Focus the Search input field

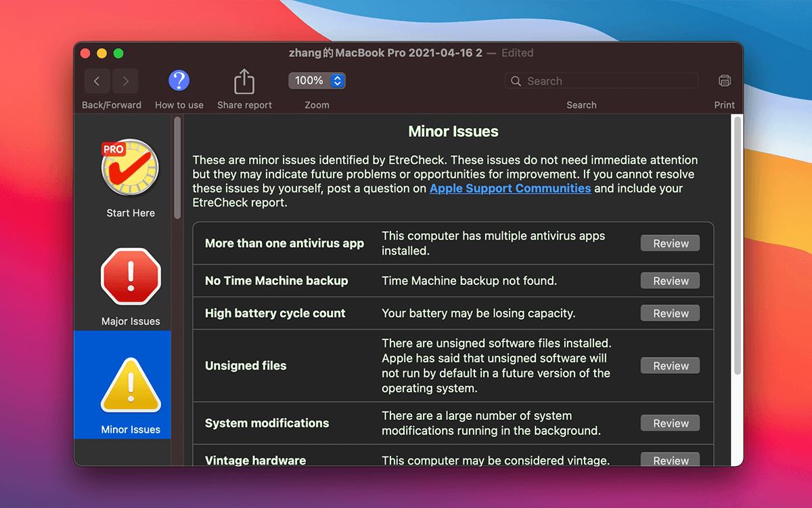[x=601, y=81]
